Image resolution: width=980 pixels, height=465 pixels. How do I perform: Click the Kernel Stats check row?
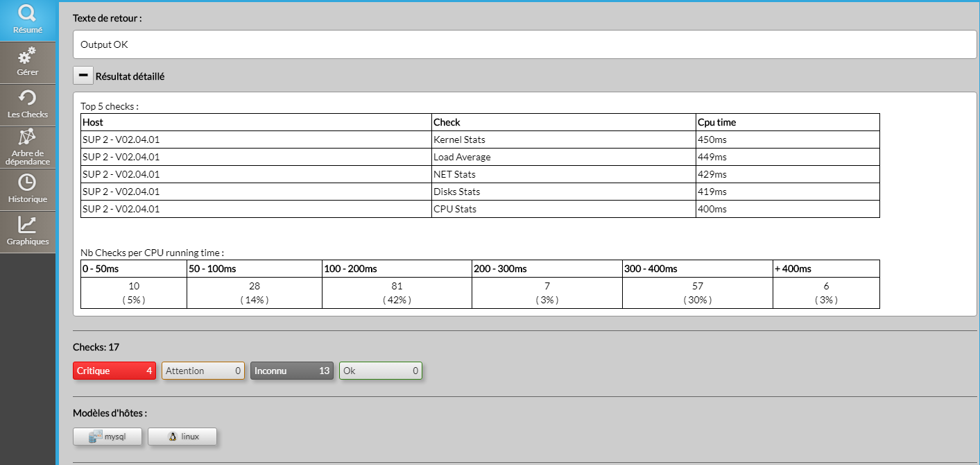459,139
